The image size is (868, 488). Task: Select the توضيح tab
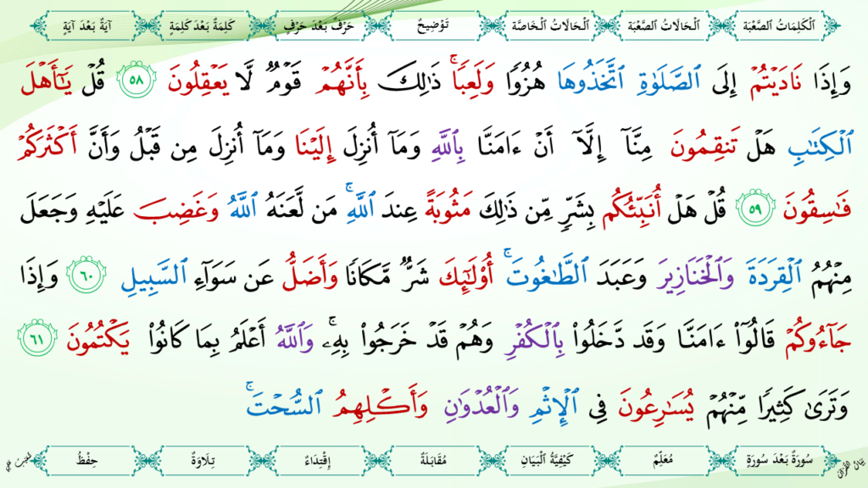pyautogui.click(x=433, y=25)
